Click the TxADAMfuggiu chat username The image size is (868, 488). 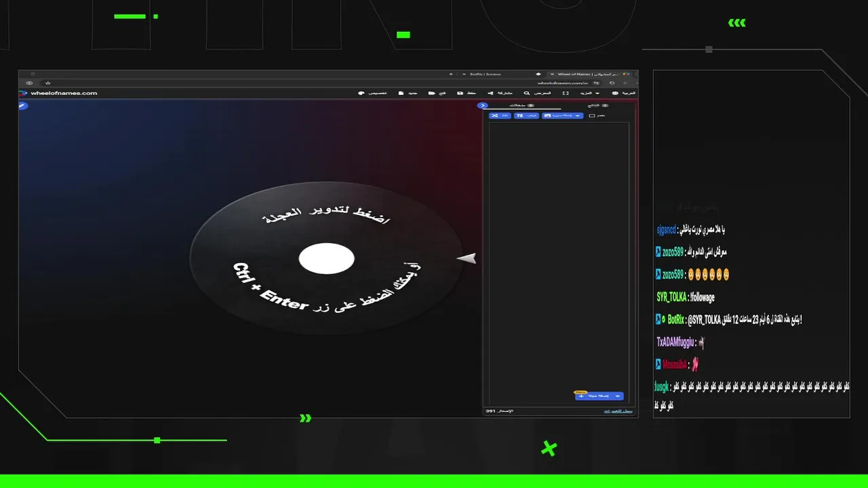click(x=675, y=342)
